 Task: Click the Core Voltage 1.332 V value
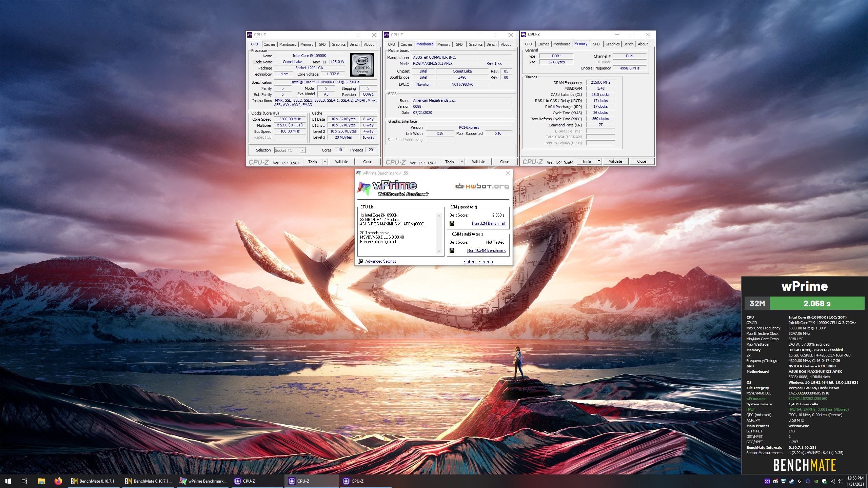pos(332,74)
